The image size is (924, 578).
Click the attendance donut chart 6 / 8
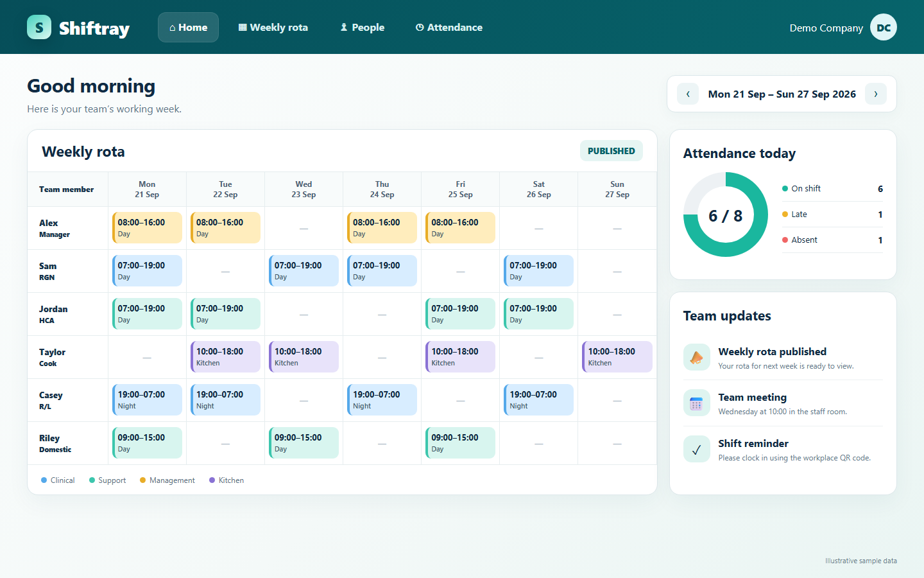click(x=726, y=215)
